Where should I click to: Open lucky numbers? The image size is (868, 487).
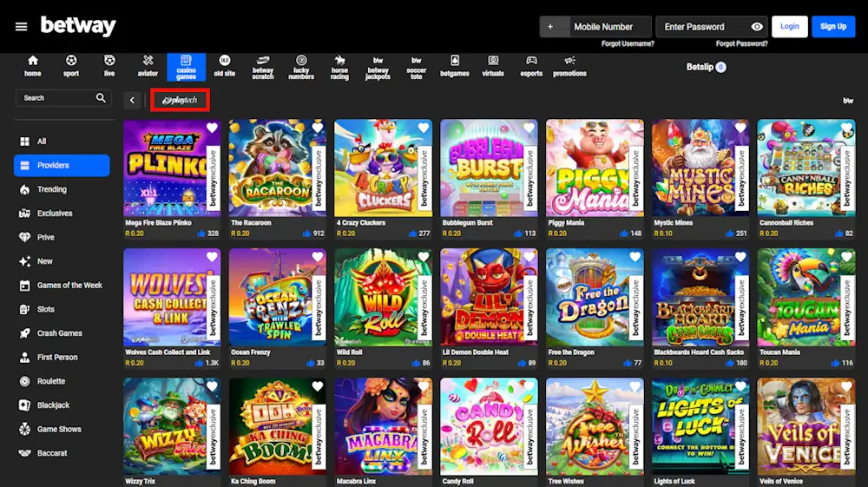click(301, 68)
